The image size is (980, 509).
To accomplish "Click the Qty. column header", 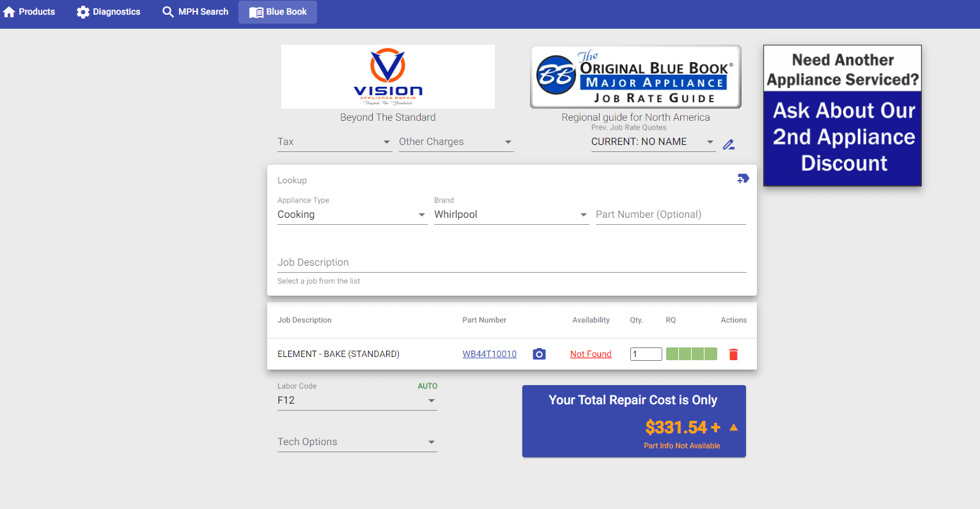I will click(637, 320).
